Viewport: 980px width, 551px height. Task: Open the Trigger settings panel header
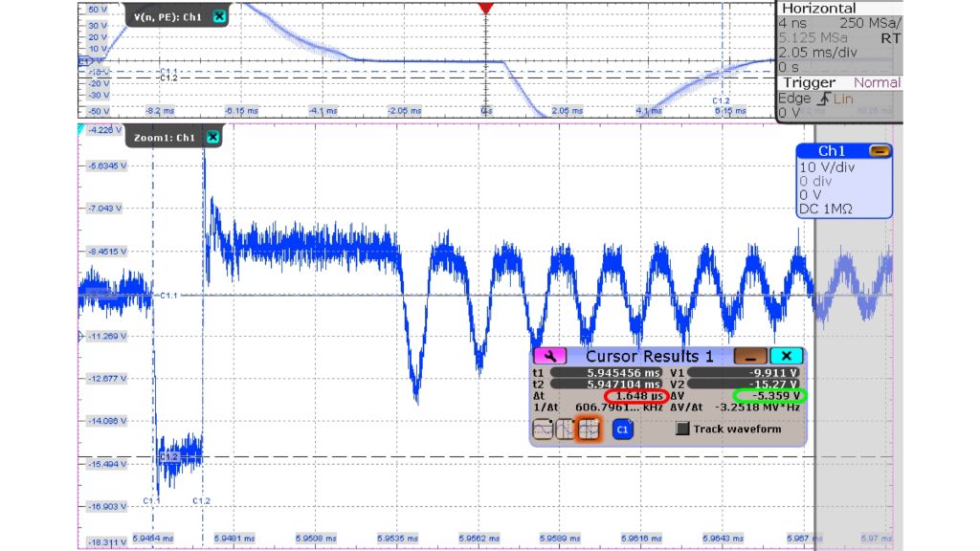pos(810,81)
